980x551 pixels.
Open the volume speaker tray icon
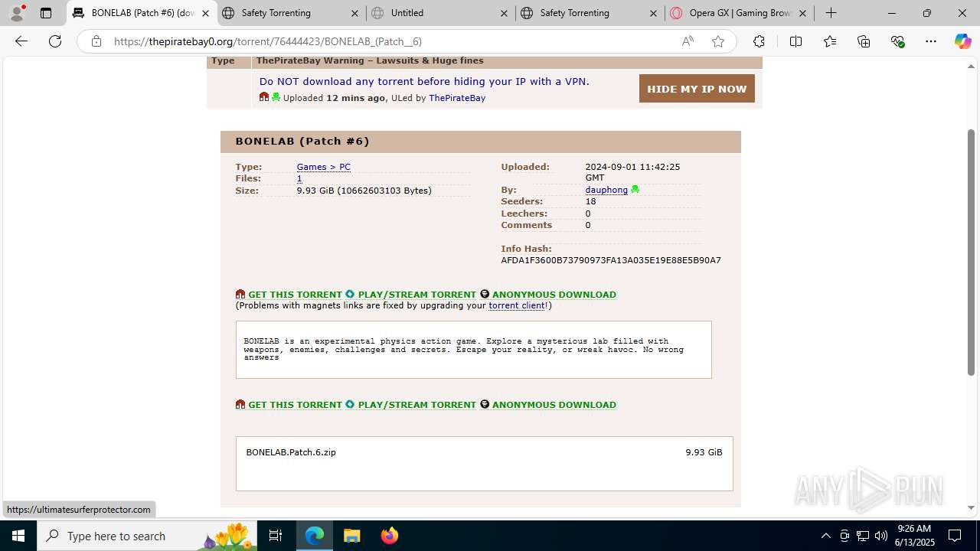[880, 536]
